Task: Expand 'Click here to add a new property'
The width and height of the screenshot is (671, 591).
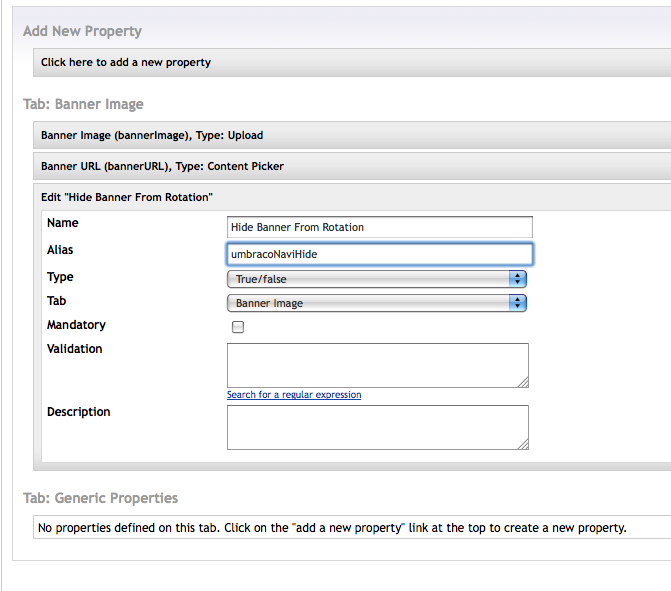Action: tap(126, 62)
